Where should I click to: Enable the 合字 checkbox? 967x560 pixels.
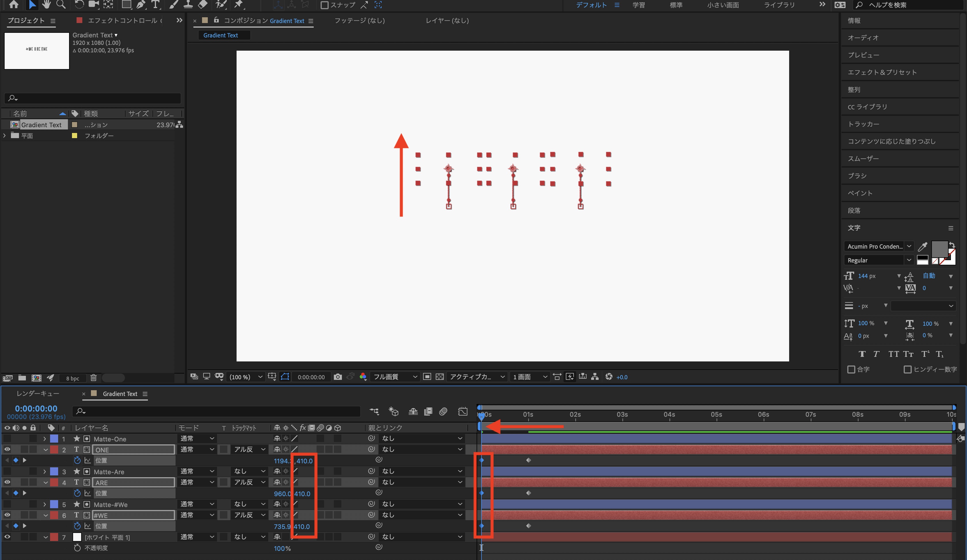coord(851,369)
